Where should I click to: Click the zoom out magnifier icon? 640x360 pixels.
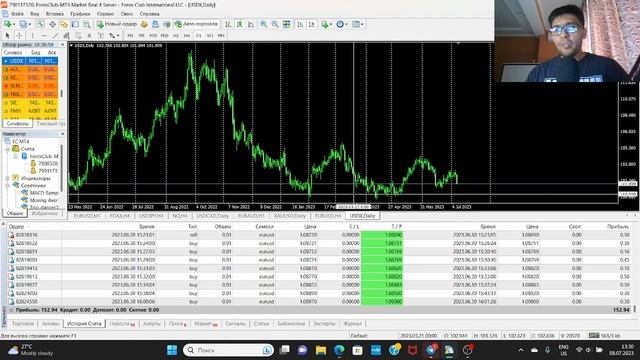[x=275, y=24]
